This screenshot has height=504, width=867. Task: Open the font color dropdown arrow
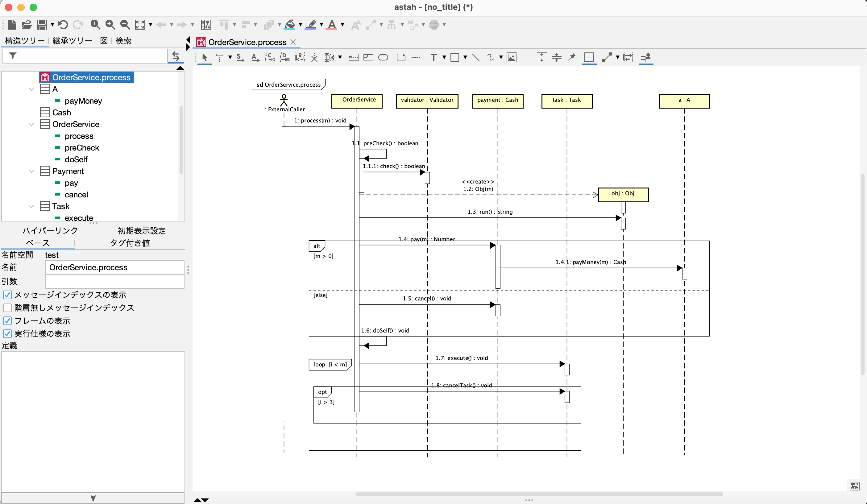click(x=342, y=24)
